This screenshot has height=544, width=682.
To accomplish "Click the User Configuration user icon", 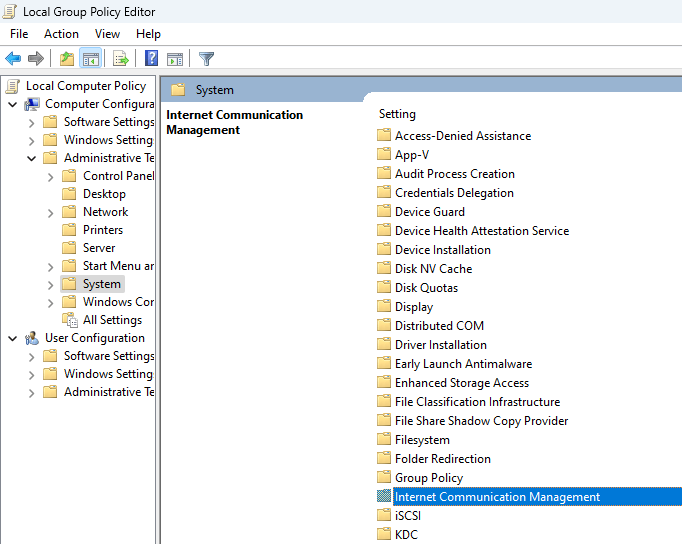I will point(32,338).
